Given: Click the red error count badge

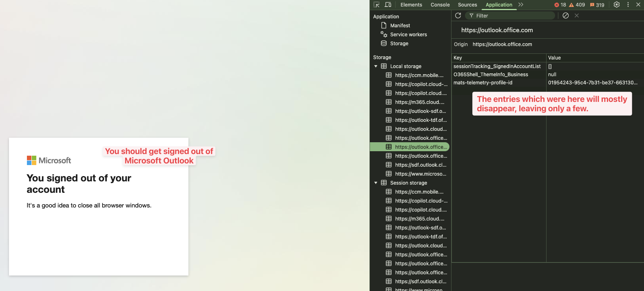Looking at the screenshot, I should [x=560, y=5].
